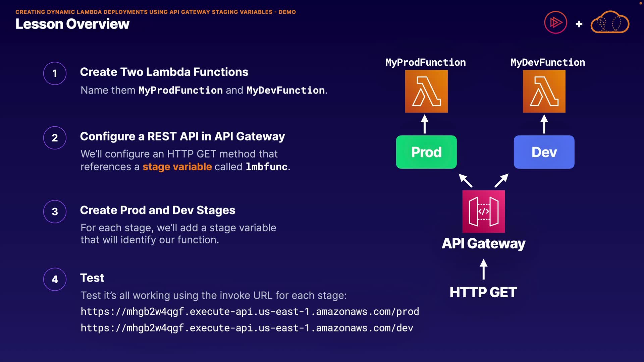Click the blue Dev stage box

coord(544,152)
